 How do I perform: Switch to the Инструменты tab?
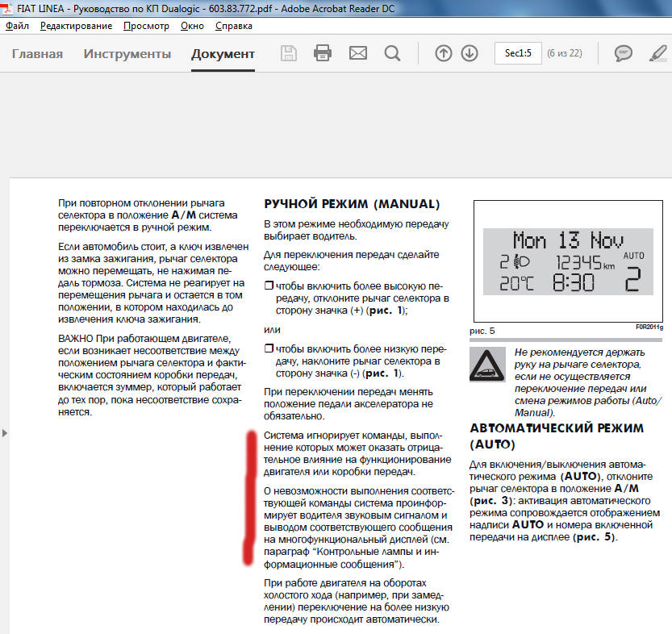pos(127,54)
